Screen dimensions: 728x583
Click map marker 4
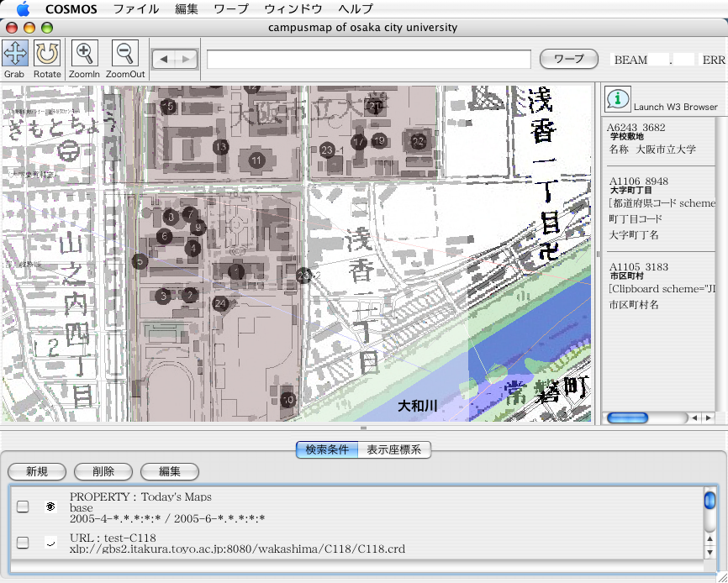193,248
